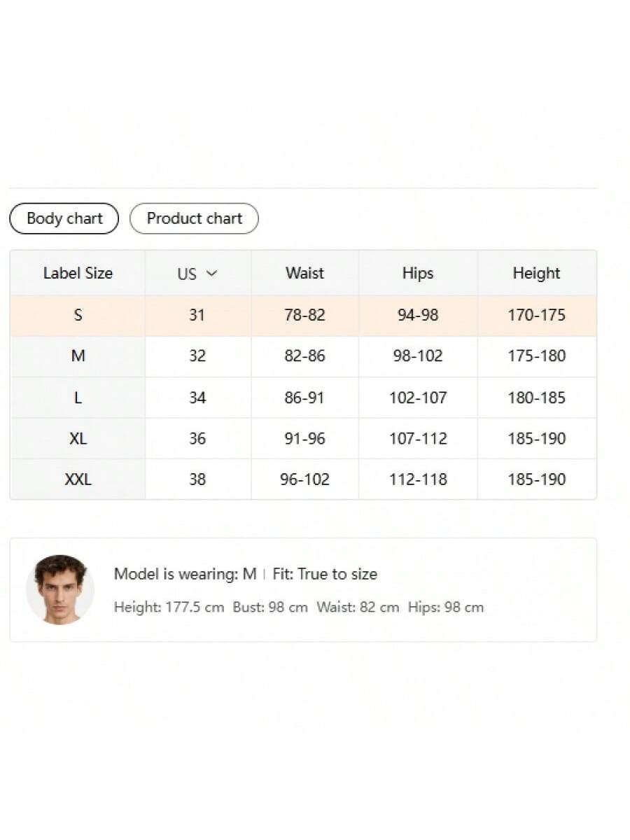Select the S label size row
Screen dimensions: 630x840
point(78,315)
